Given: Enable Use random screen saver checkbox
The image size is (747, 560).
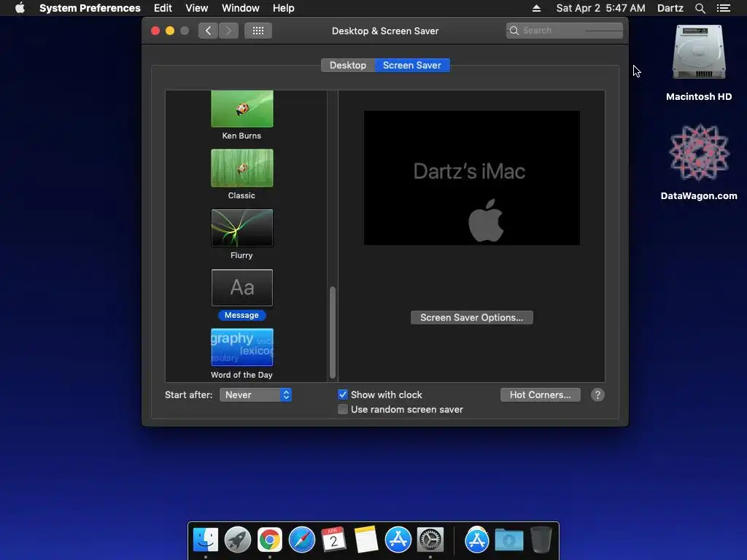Looking at the screenshot, I should pos(343,409).
